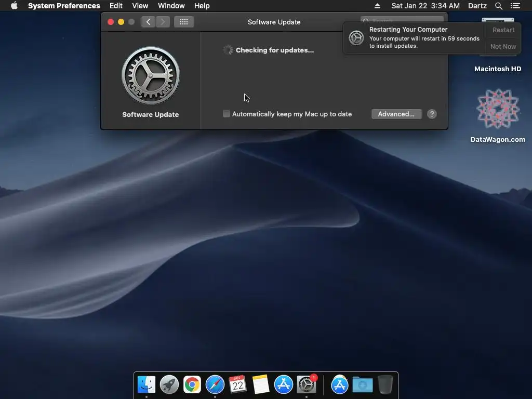Open the View menu
Viewport: 532px width, 399px height.
click(x=140, y=6)
